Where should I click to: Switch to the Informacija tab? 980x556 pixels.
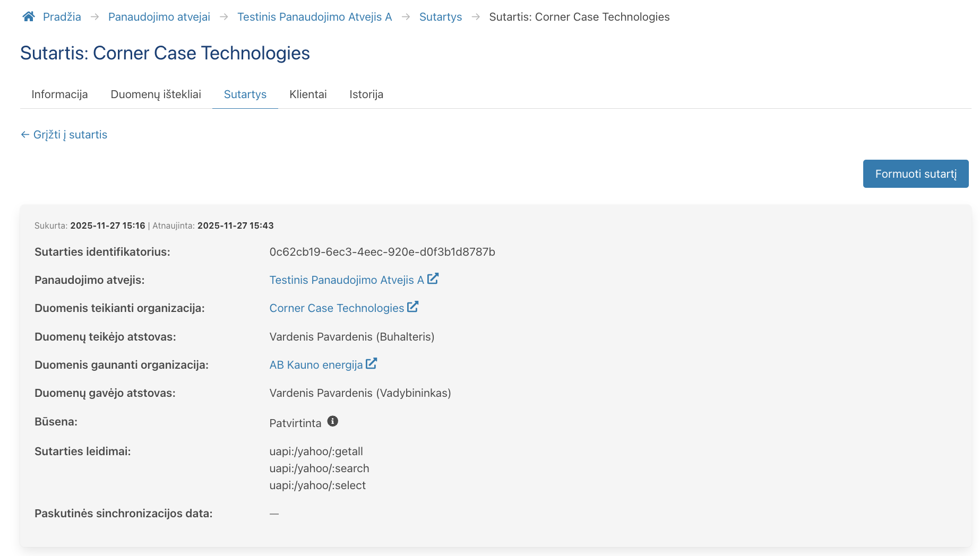click(x=59, y=94)
